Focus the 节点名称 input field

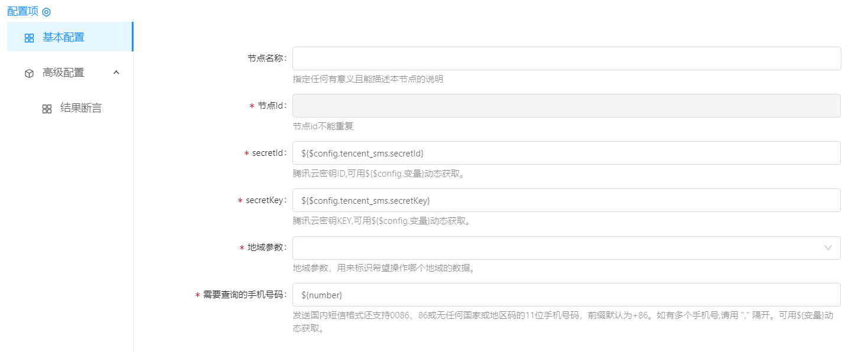coord(566,58)
